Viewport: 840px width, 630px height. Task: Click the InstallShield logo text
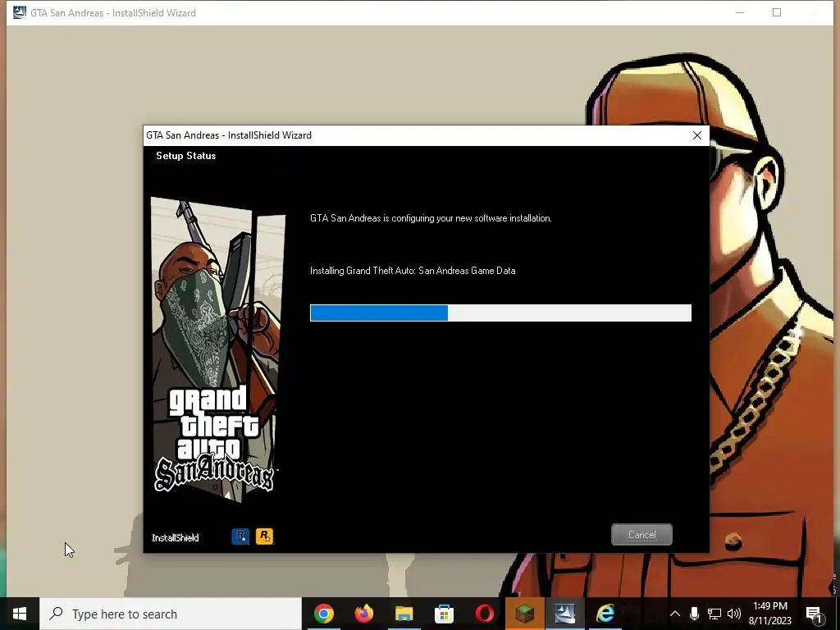176,538
